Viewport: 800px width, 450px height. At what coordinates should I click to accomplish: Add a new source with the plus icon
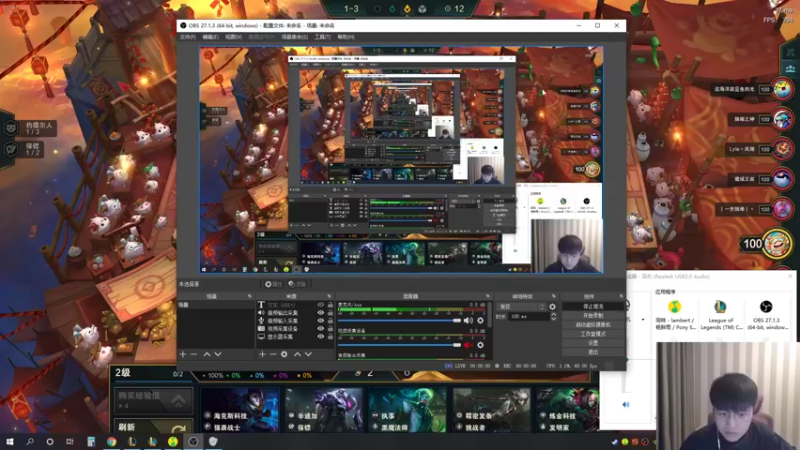click(x=262, y=354)
